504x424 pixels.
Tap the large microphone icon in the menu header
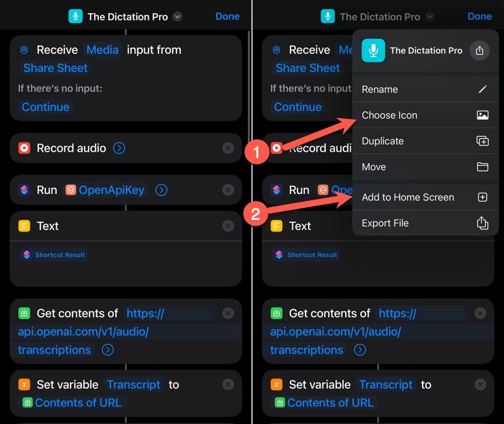coord(373,50)
